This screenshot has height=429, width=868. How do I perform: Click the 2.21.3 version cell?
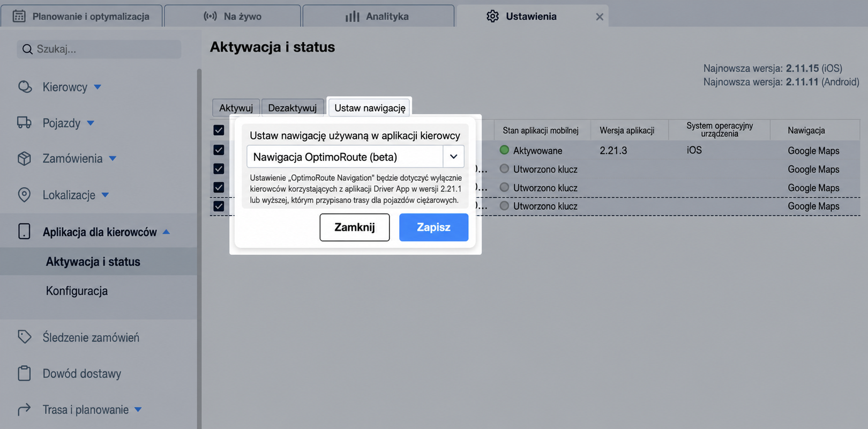613,151
